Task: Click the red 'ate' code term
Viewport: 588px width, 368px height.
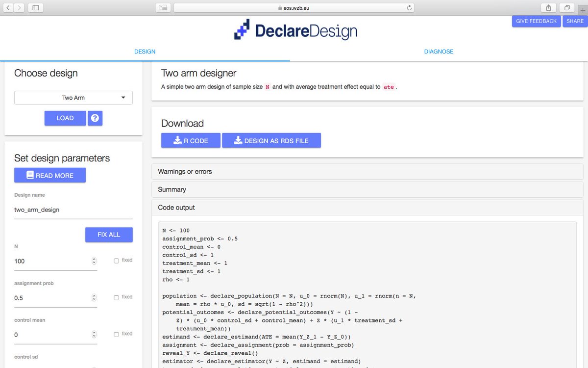Action: 389,87
